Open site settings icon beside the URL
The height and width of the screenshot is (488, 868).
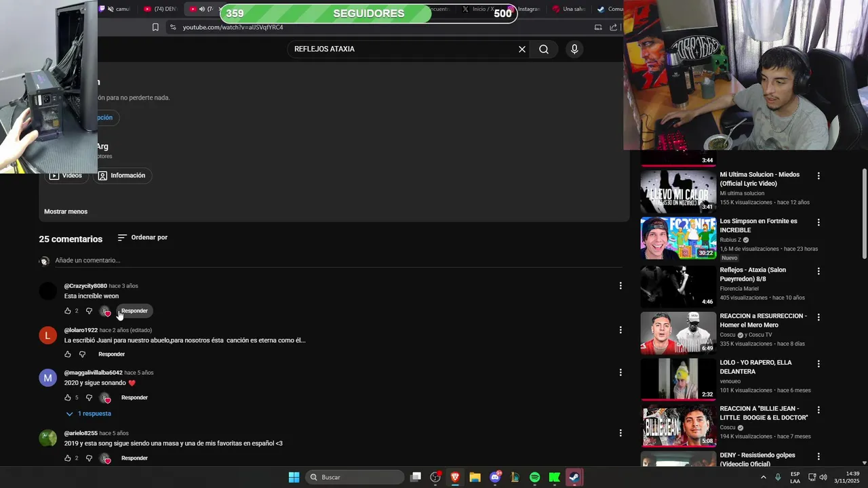tap(173, 27)
